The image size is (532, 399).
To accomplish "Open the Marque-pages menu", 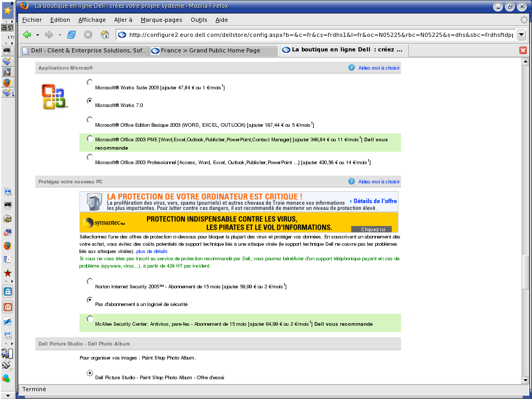I will coord(162,20).
